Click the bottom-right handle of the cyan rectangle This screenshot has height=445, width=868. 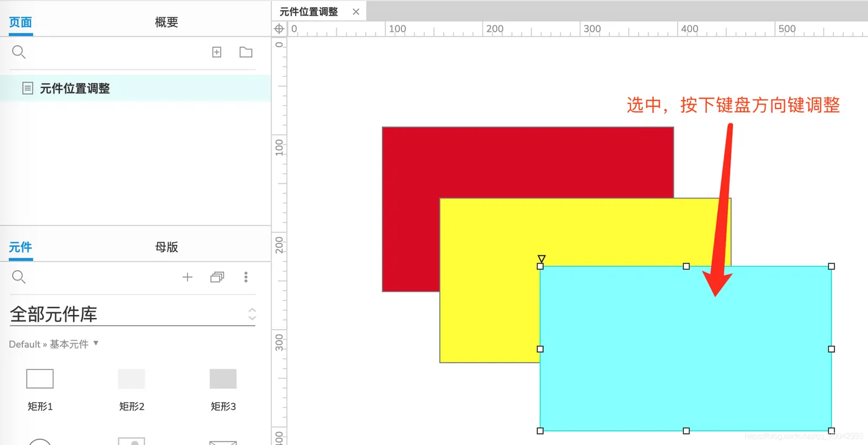pos(831,431)
